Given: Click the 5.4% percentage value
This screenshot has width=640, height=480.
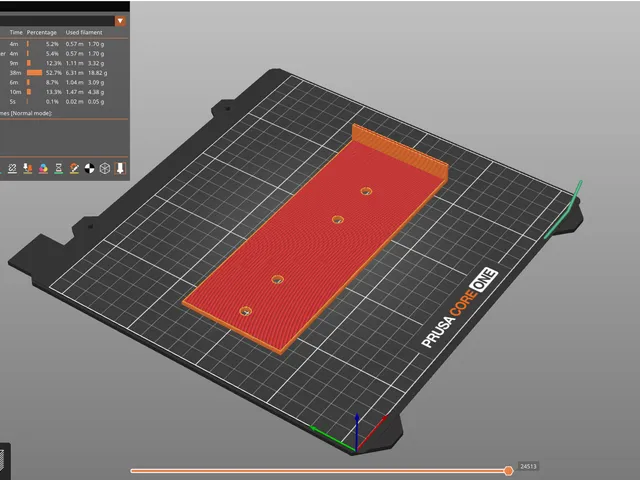Looking at the screenshot, I should click(x=52, y=53).
